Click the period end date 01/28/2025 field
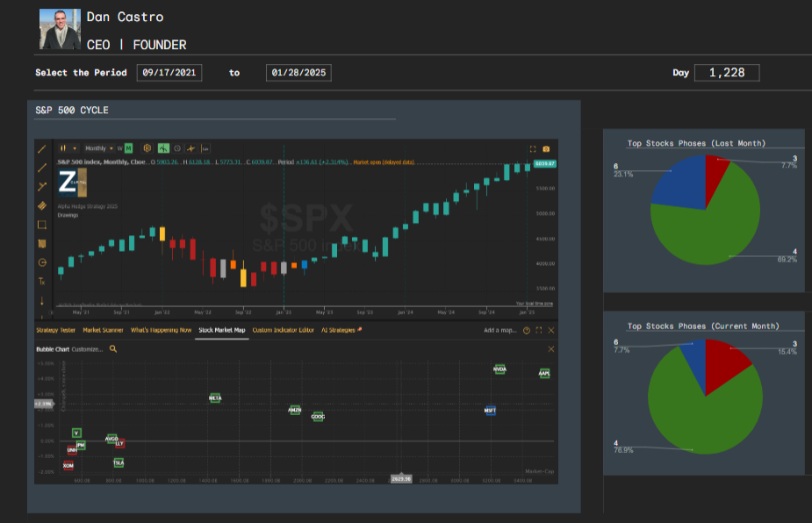This screenshot has height=523, width=812. pos(298,73)
